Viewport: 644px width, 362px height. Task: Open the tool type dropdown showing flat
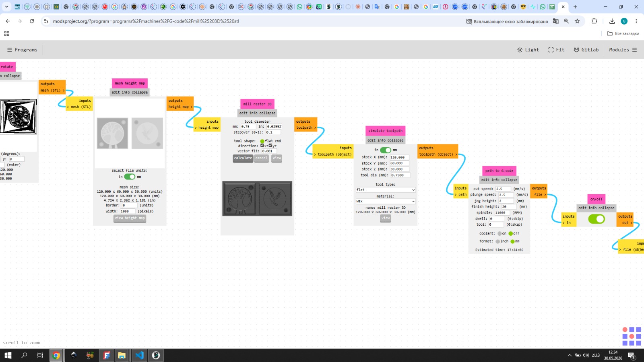tap(386, 190)
